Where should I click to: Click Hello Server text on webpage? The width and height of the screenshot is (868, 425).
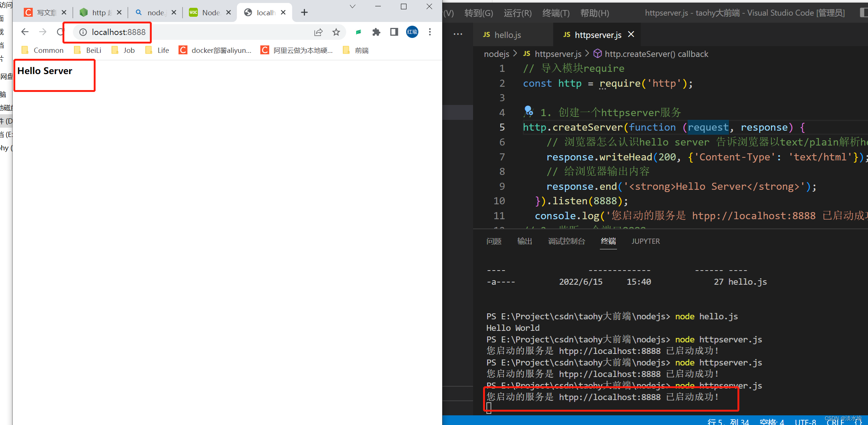45,71
